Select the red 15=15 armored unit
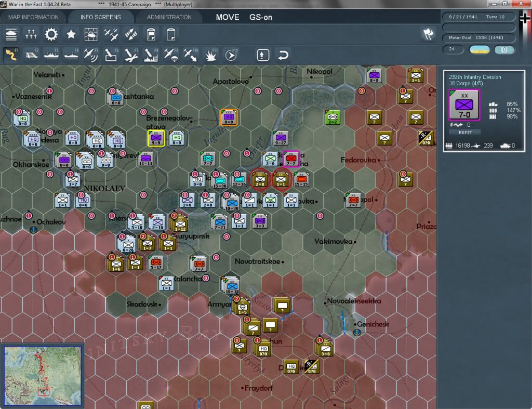This screenshot has width=532, height=409. pos(301,180)
